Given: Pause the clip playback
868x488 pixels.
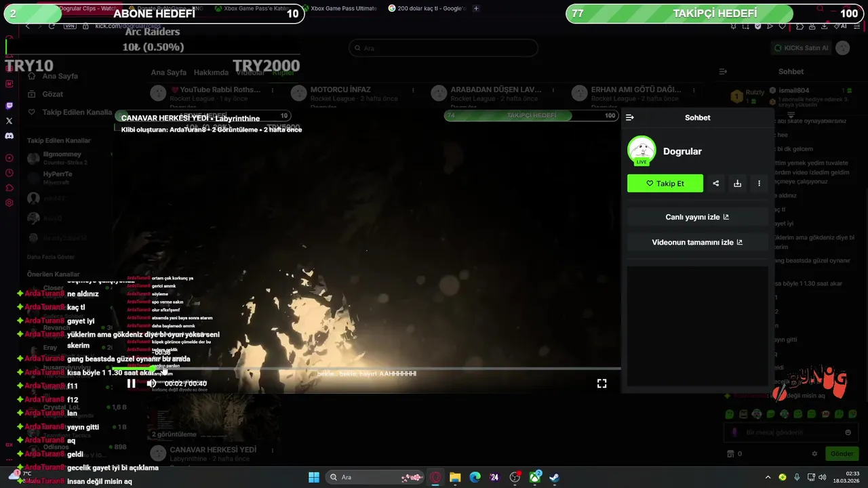Looking at the screenshot, I should click(132, 384).
